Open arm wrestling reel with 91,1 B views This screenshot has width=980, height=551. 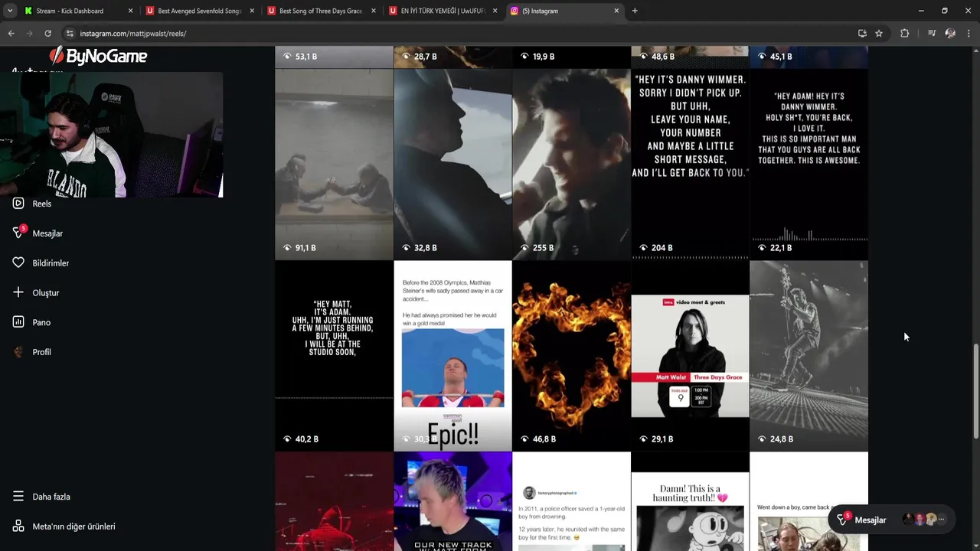[334, 165]
